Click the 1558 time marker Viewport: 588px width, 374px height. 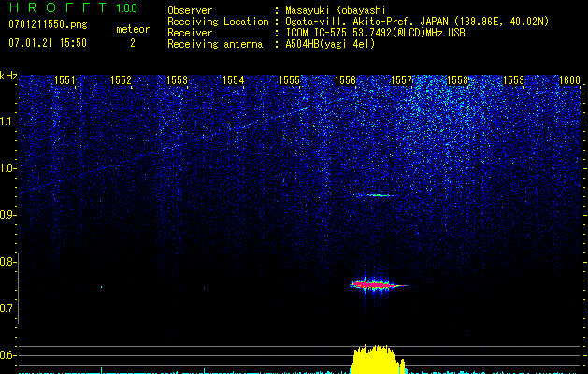[x=457, y=80]
